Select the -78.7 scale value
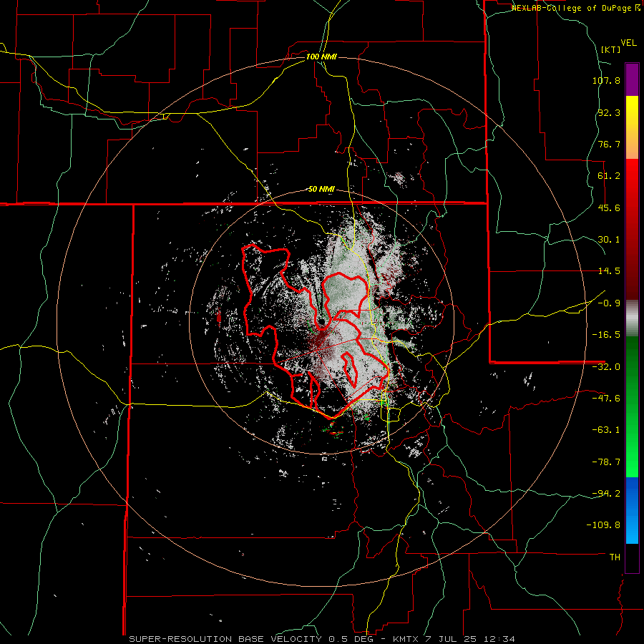 [606, 462]
